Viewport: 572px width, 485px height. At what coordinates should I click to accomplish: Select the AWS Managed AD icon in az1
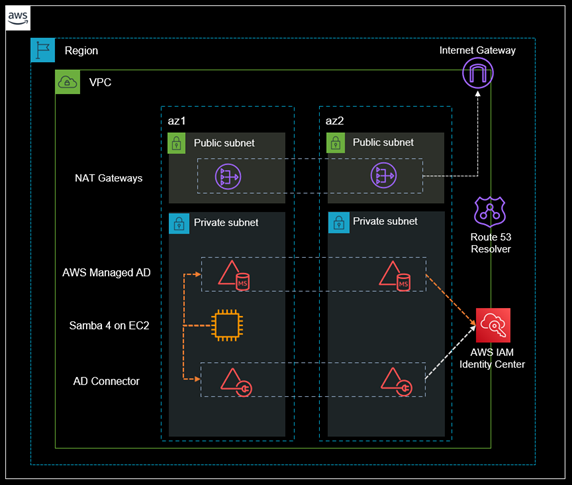click(234, 276)
